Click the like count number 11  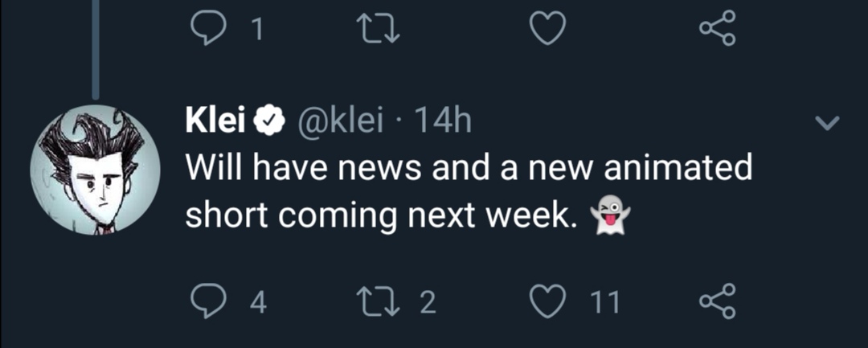coord(605,302)
